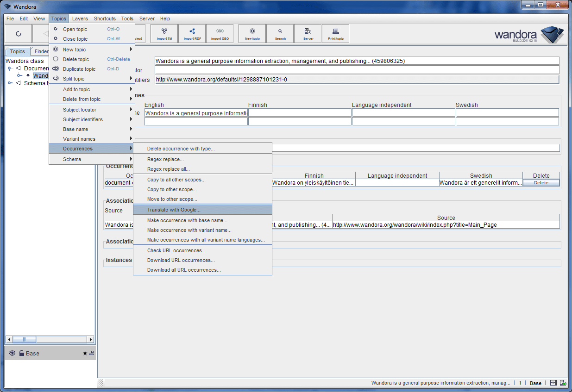
Task: Click the Import RDF toolbar icon
Action: (192, 33)
